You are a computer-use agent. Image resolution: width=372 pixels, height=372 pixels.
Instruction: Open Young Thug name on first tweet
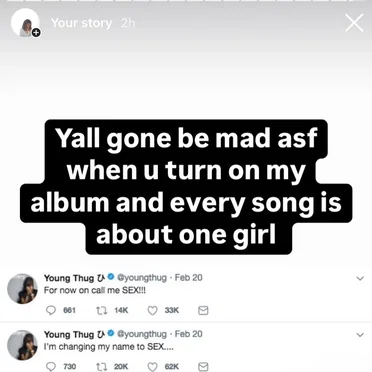tap(69, 278)
